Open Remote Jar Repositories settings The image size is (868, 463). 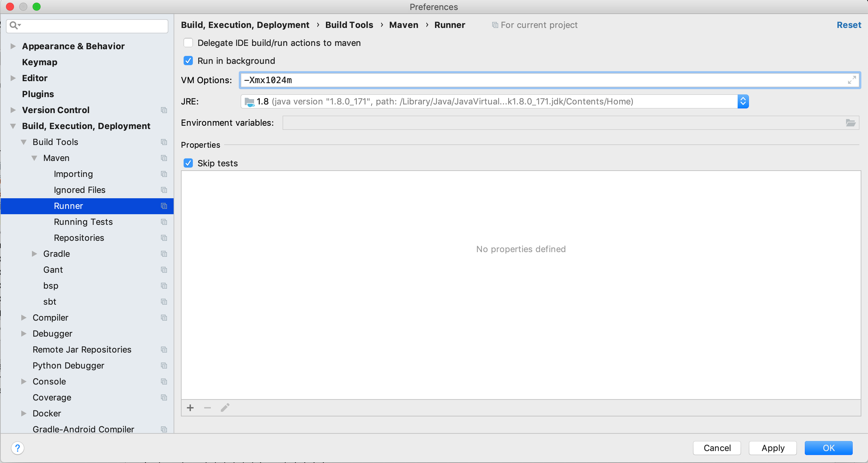click(82, 350)
